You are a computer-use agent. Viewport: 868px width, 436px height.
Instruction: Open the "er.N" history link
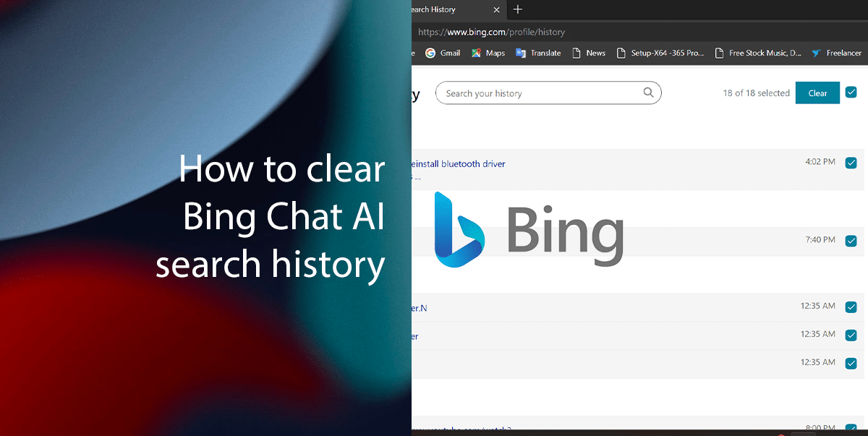coord(420,308)
